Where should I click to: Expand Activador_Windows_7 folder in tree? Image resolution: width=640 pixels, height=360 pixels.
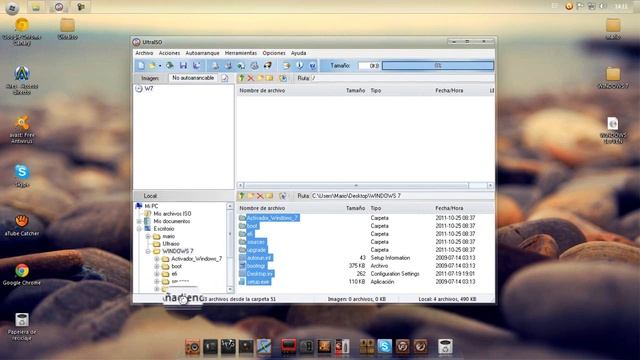157,259
